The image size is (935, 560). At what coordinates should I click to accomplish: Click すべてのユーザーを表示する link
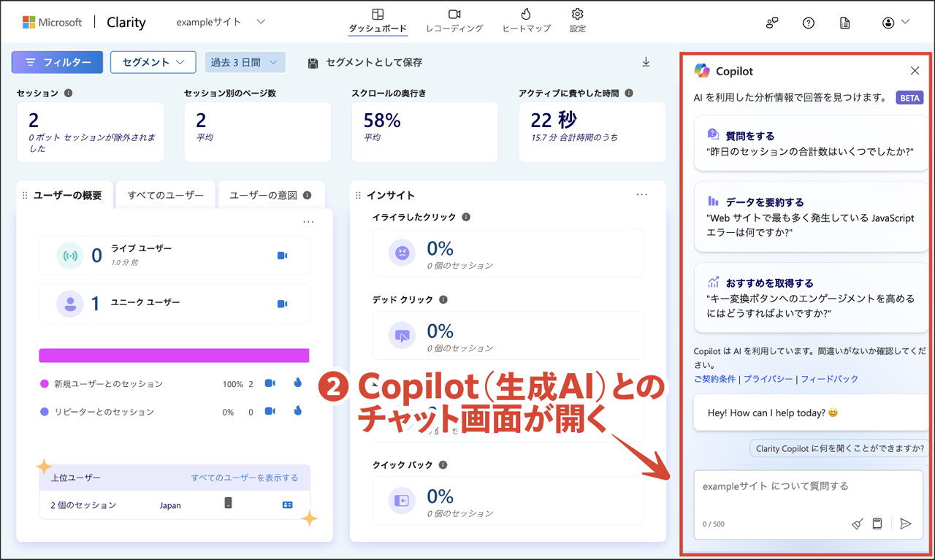245,478
